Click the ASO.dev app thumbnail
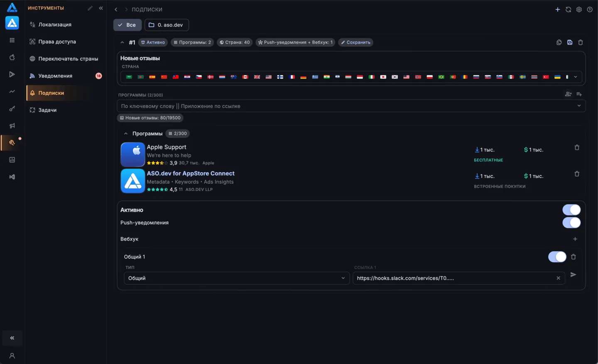598x364 pixels. pyautogui.click(x=132, y=181)
